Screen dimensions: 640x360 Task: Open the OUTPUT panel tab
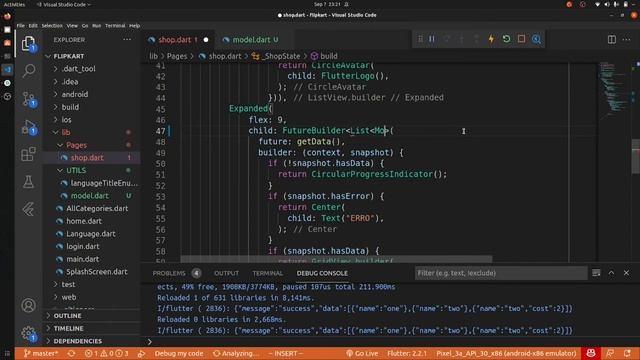pyautogui.click(x=226, y=273)
